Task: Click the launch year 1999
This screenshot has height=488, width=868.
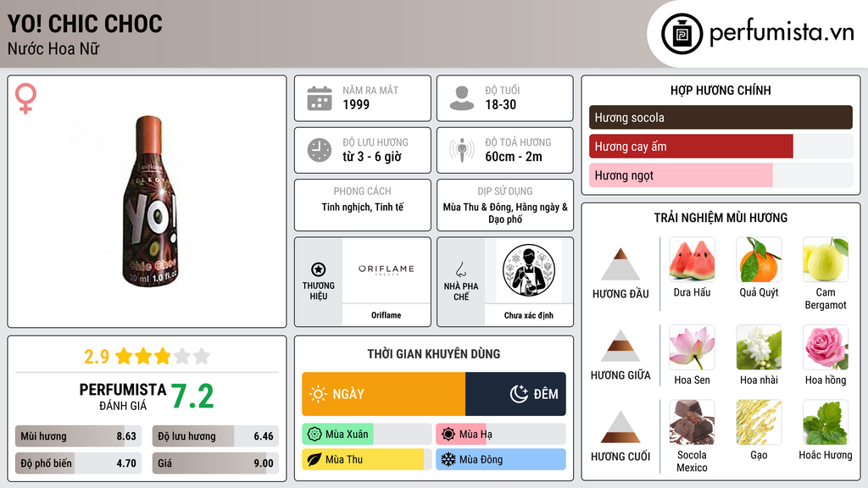Action: (356, 104)
